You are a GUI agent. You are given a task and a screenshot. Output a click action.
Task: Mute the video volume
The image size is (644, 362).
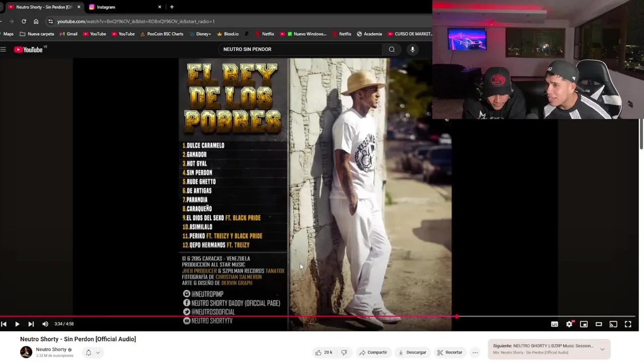pyautogui.click(x=45, y=324)
